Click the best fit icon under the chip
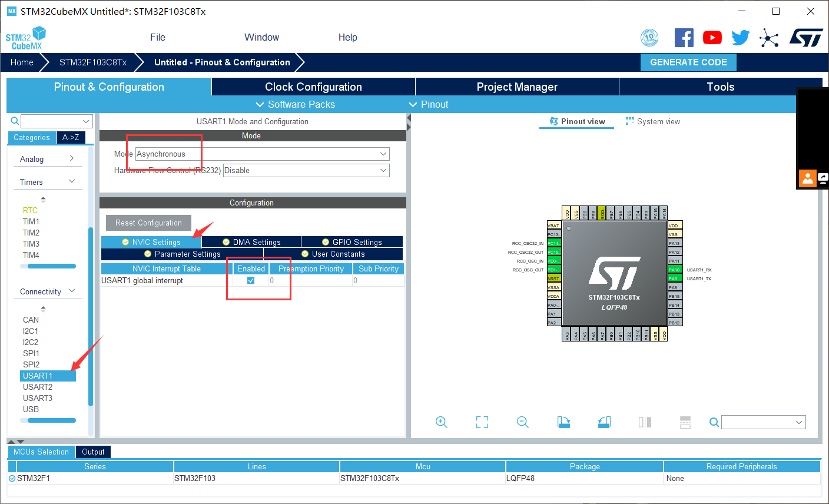The height and width of the screenshot is (504, 829). 482,422
